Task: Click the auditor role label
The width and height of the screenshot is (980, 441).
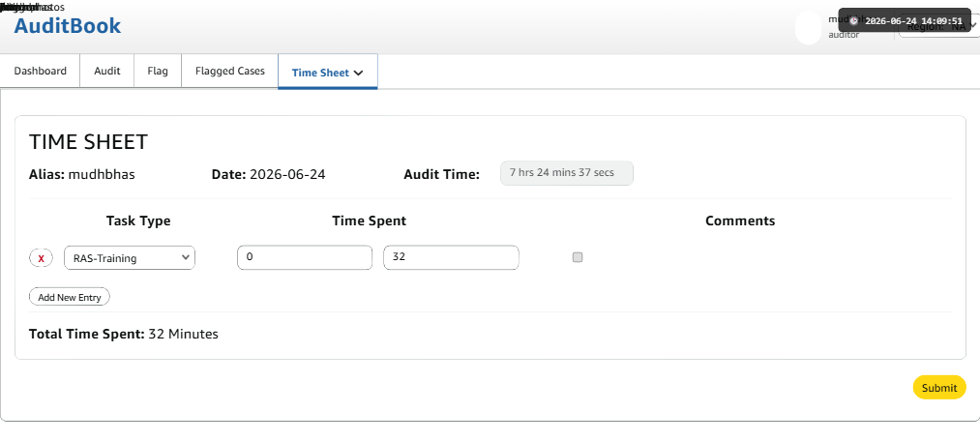Action: pos(844,35)
